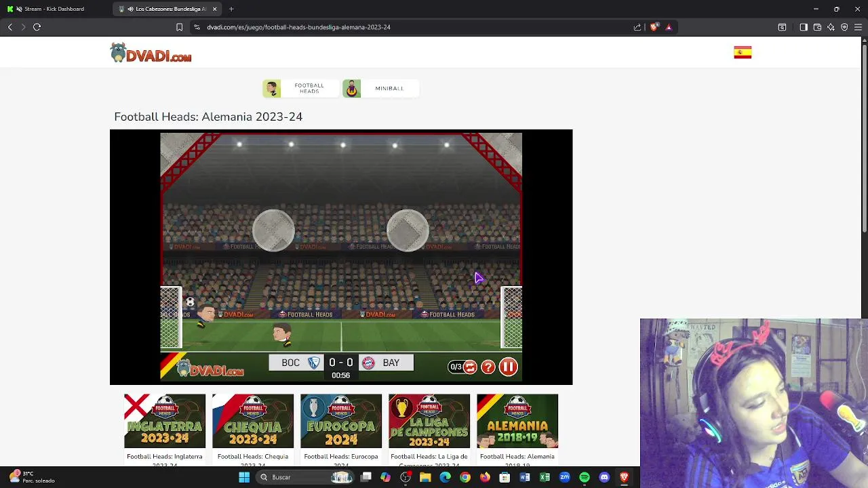Open Microsoft Edge from the taskbar

pyautogui.click(x=445, y=477)
